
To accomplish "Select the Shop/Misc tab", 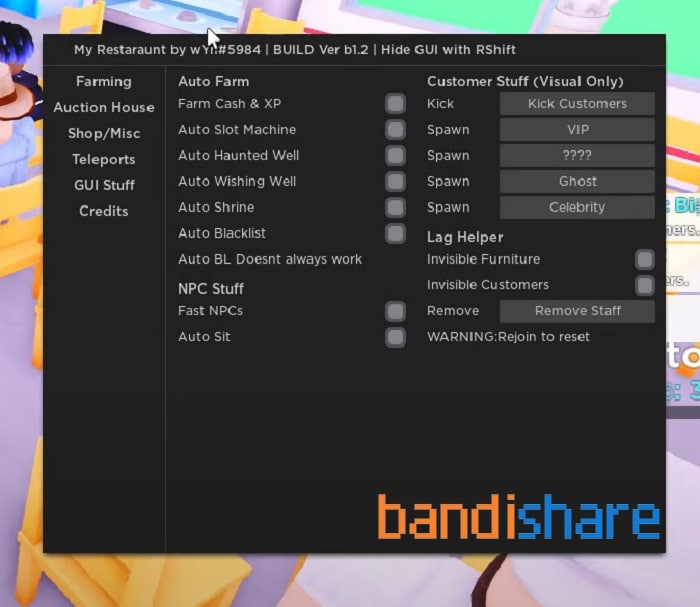I will point(104,134).
